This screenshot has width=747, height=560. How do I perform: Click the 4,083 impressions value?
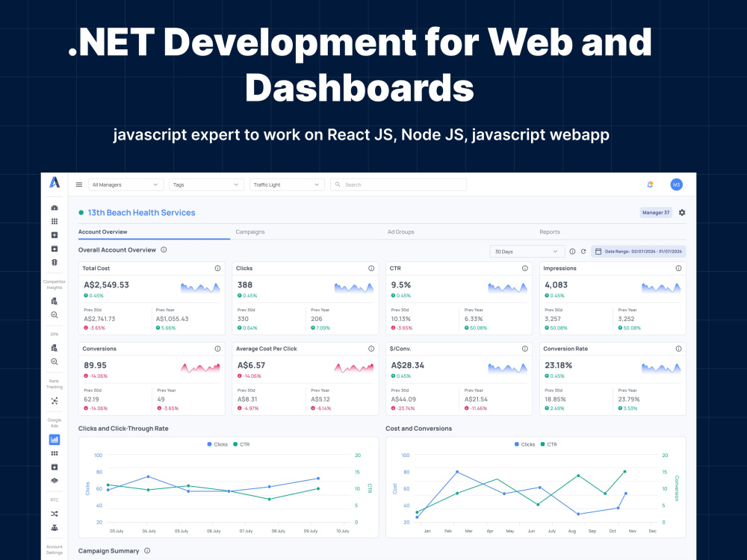tap(557, 284)
